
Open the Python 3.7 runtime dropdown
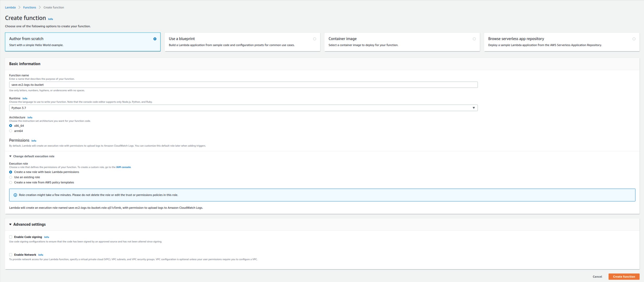coord(243,108)
